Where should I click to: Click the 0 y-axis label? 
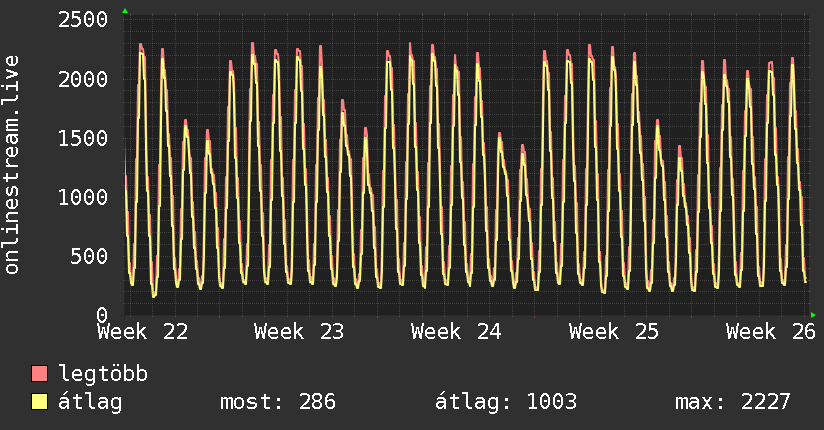pyautogui.click(x=102, y=315)
